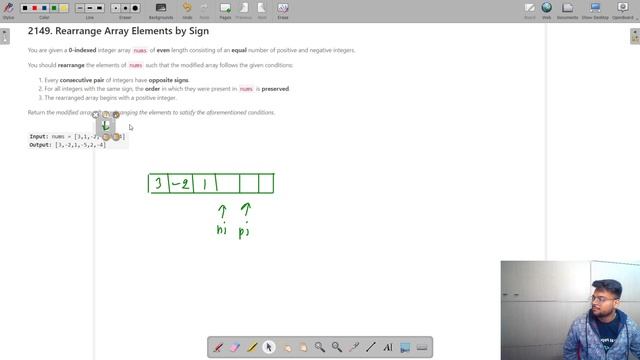The height and width of the screenshot is (360, 640).
Task: Select the Zoom in magnifier
Action: coord(320,347)
